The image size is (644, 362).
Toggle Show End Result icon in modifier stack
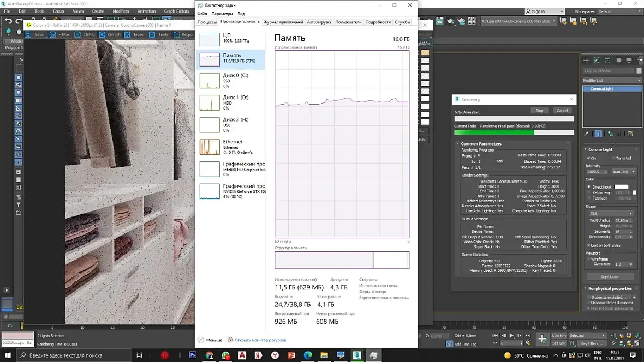point(598,134)
